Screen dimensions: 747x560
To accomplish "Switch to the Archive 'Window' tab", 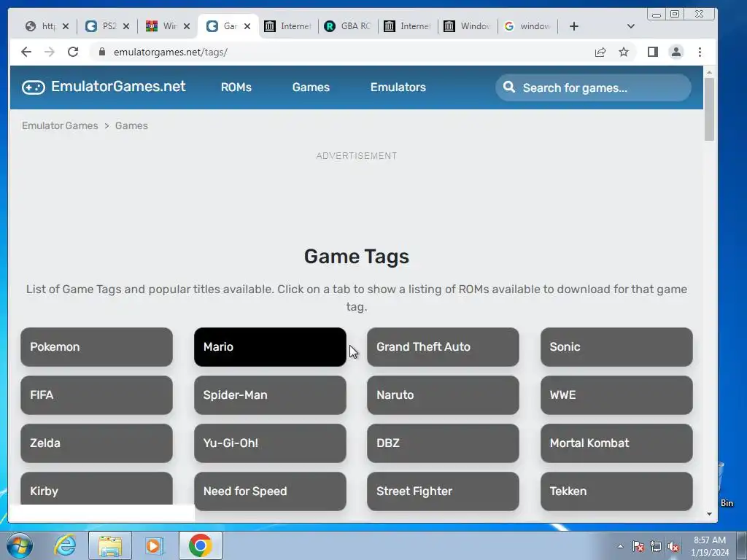I will click(x=468, y=26).
